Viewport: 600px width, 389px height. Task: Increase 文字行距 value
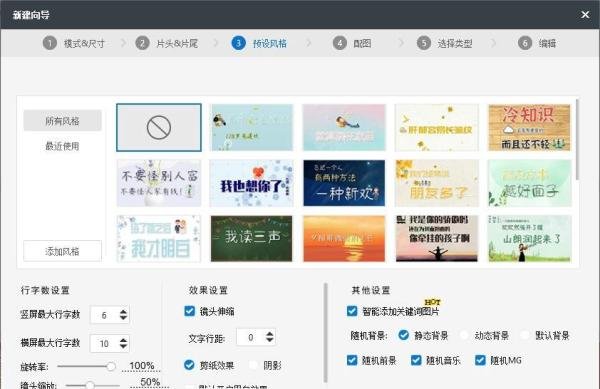tap(269, 334)
